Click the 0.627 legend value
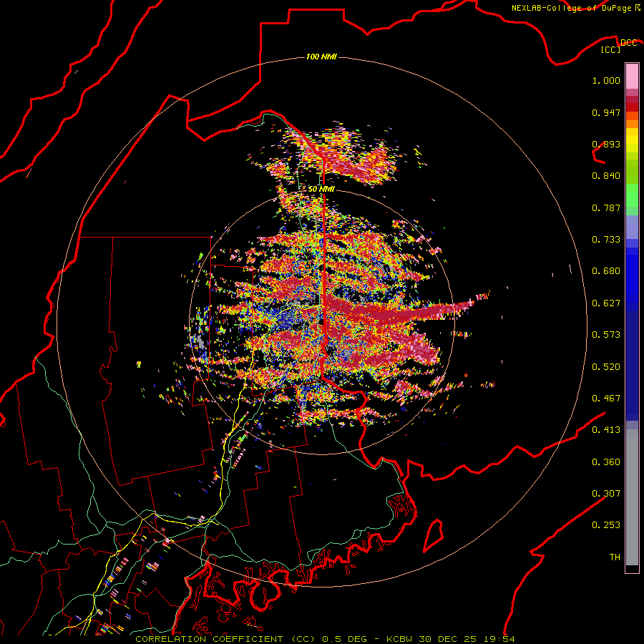 click(x=606, y=303)
